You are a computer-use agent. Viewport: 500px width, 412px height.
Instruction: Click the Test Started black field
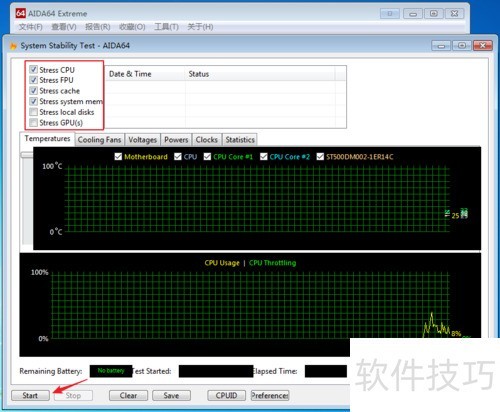216,371
